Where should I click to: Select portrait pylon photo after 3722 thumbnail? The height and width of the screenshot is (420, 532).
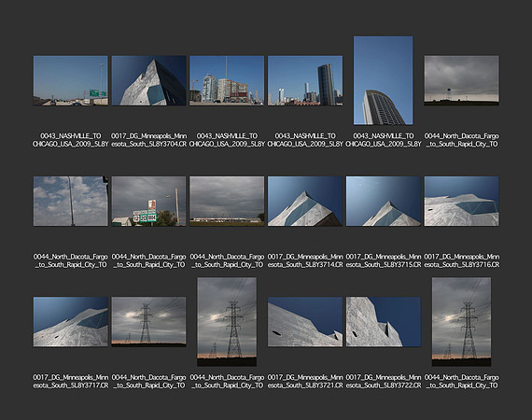tap(461, 322)
